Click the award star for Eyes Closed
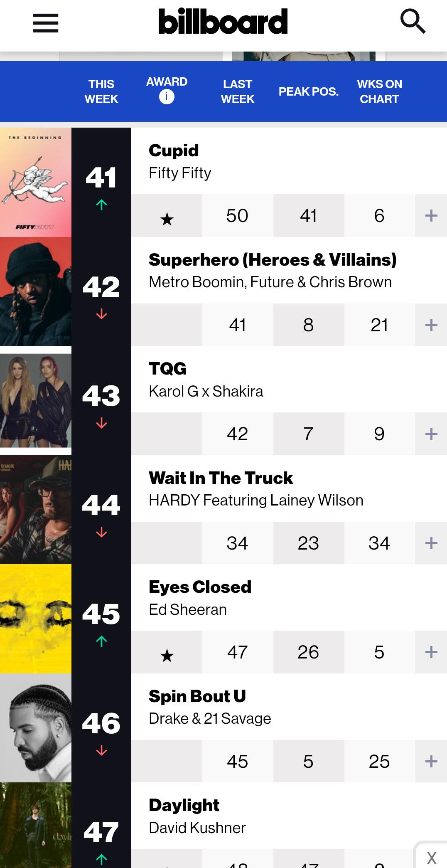 167,656
